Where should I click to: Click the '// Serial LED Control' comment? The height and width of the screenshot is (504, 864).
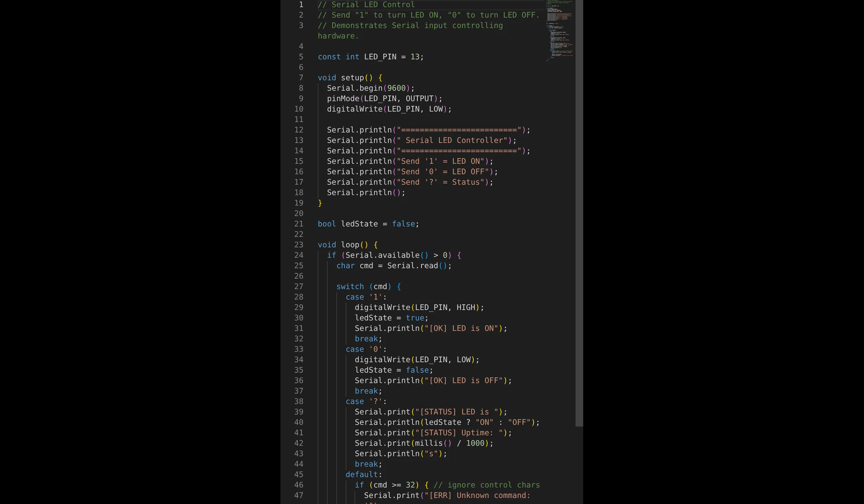366,5
